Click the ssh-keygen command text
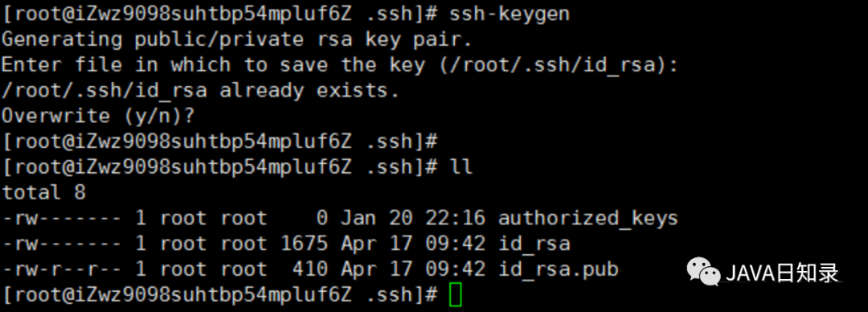This screenshot has width=868, height=312. (510, 14)
